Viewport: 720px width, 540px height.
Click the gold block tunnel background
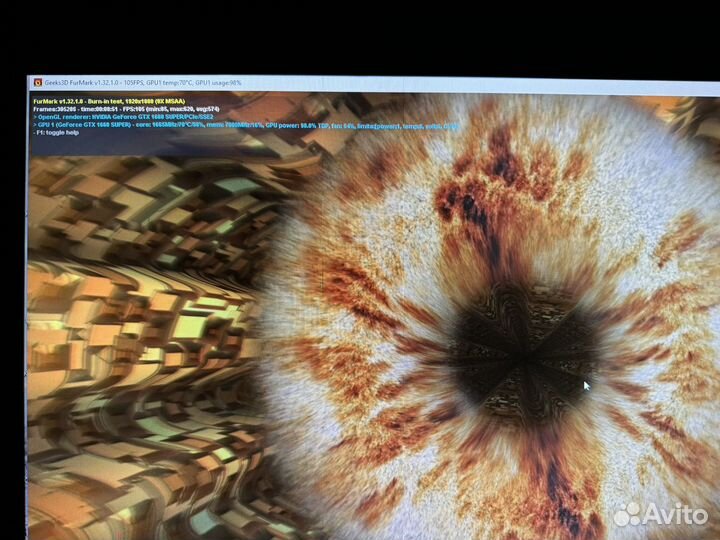tap(130, 300)
